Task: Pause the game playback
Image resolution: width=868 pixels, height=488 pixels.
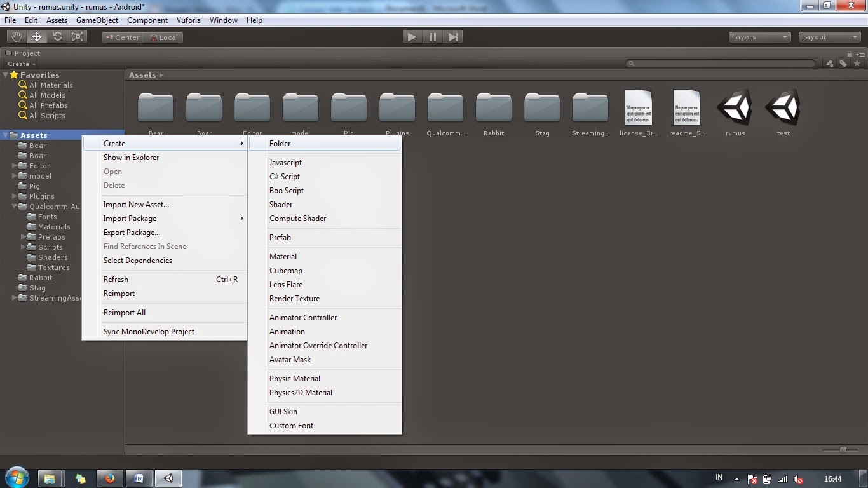Action: pyautogui.click(x=433, y=37)
